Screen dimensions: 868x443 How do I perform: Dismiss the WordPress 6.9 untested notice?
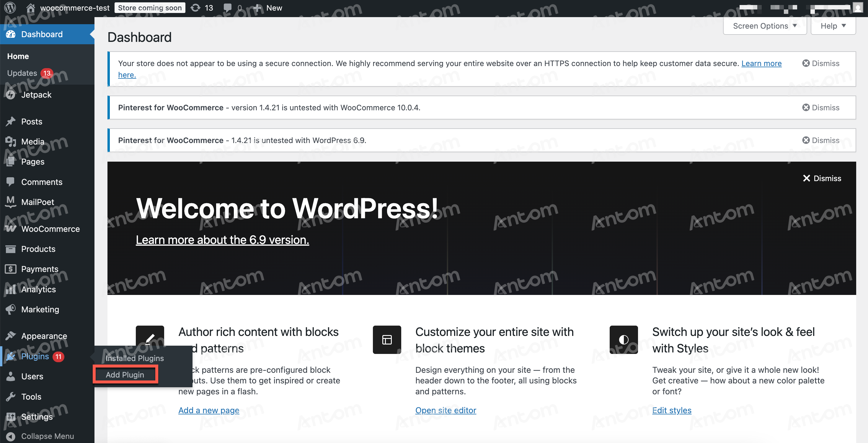(x=821, y=140)
